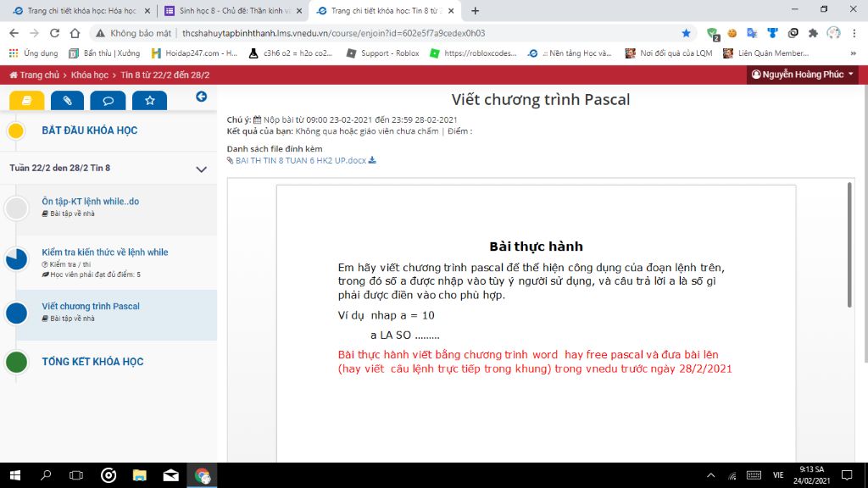The image size is (868, 488).
Task: Open the discussion chat bubble tab
Action: coord(108,101)
